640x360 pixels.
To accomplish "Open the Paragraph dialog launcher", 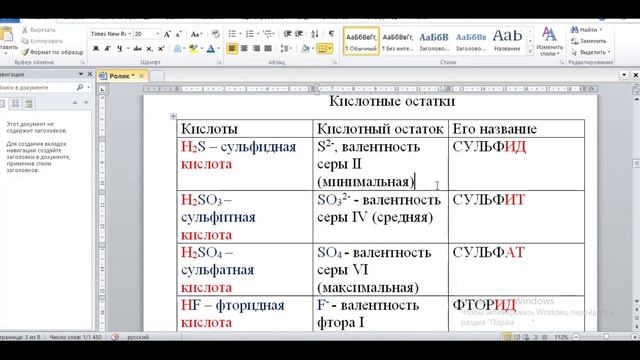I will pos(335,62).
